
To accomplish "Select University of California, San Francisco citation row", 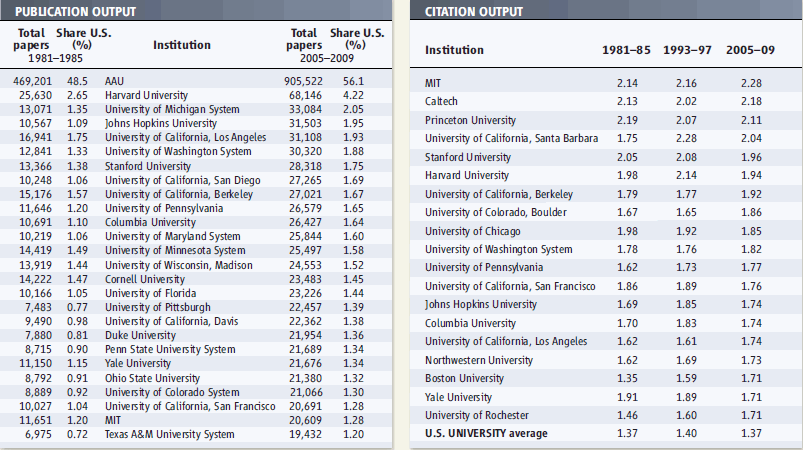I will click(x=510, y=286).
